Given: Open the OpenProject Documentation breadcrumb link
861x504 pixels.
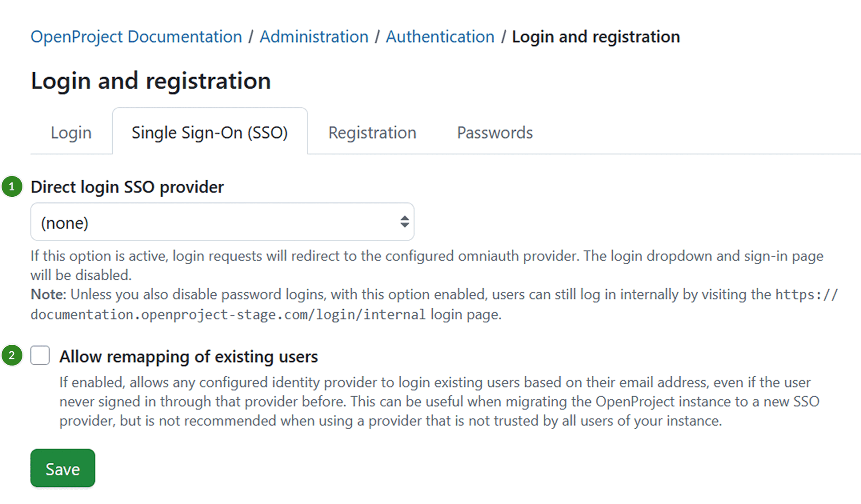Looking at the screenshot, I should click(x=135, y=37).
